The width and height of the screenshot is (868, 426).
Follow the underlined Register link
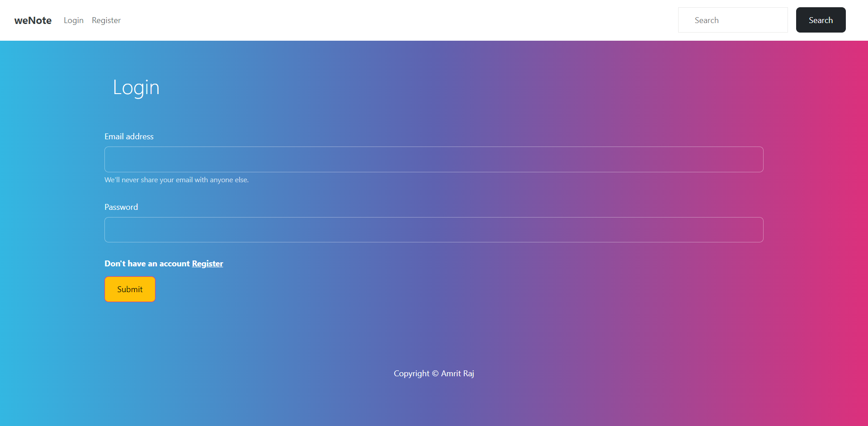208,264
